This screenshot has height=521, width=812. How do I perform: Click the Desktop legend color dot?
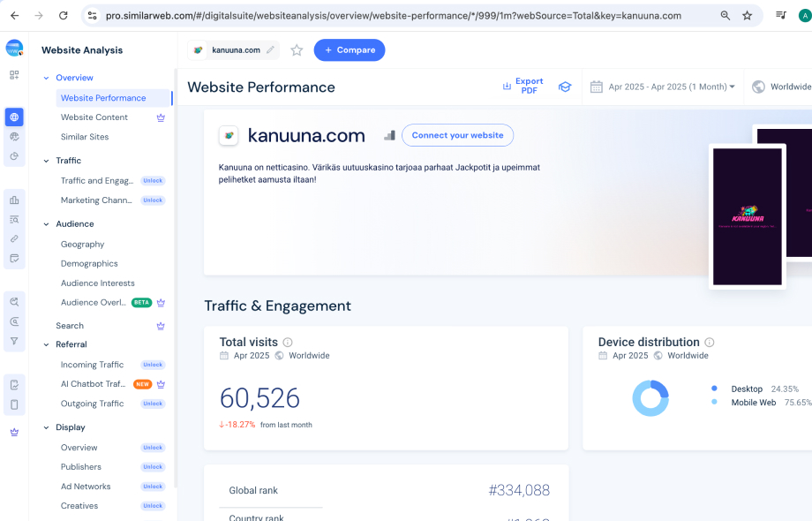coord(714,389)
